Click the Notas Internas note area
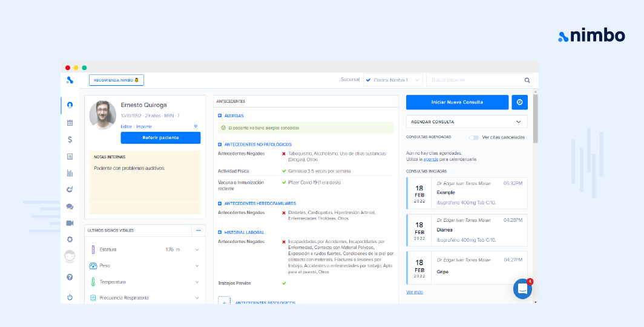The image size is (644, 327). tap(145, 182)
